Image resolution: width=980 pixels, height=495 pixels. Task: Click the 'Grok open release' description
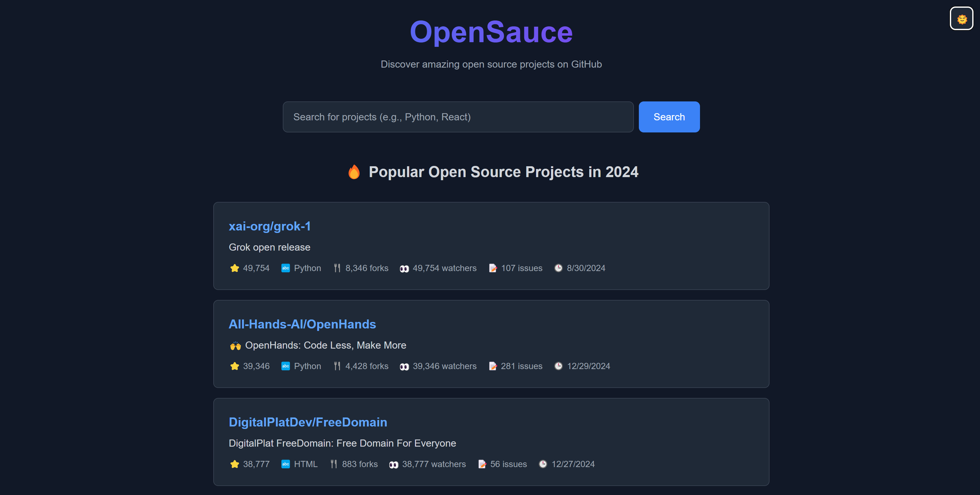269,247
